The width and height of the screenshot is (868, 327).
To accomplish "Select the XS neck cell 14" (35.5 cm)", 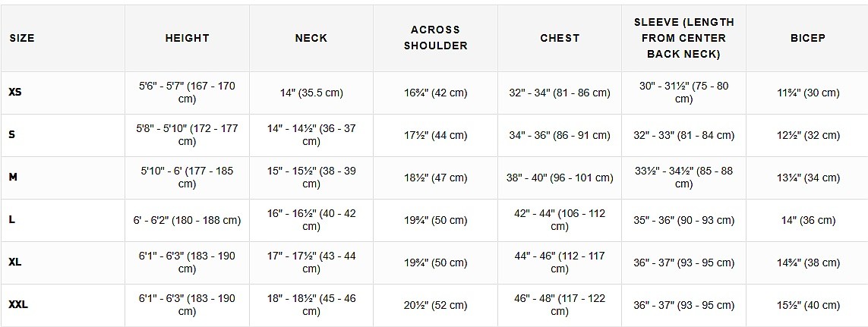I will [311, 93].
